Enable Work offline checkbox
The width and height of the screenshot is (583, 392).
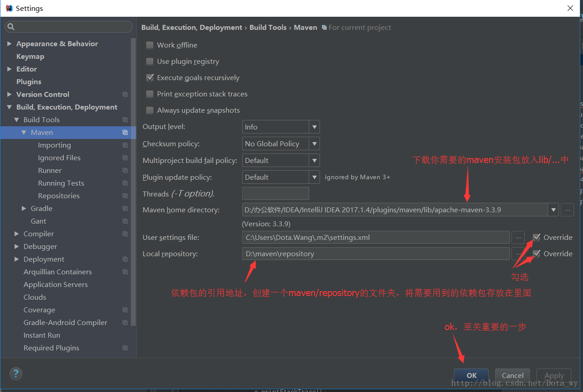pyautogui.click(x=150, y=45)
